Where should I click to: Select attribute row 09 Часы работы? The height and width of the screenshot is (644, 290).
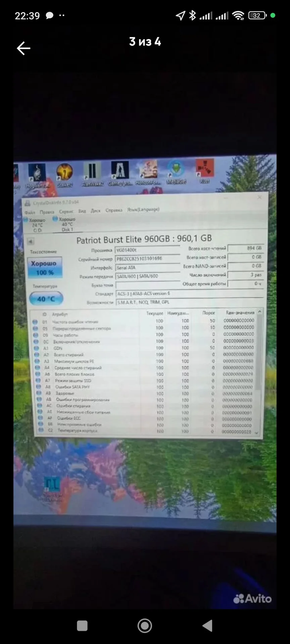tap(144, 335)
